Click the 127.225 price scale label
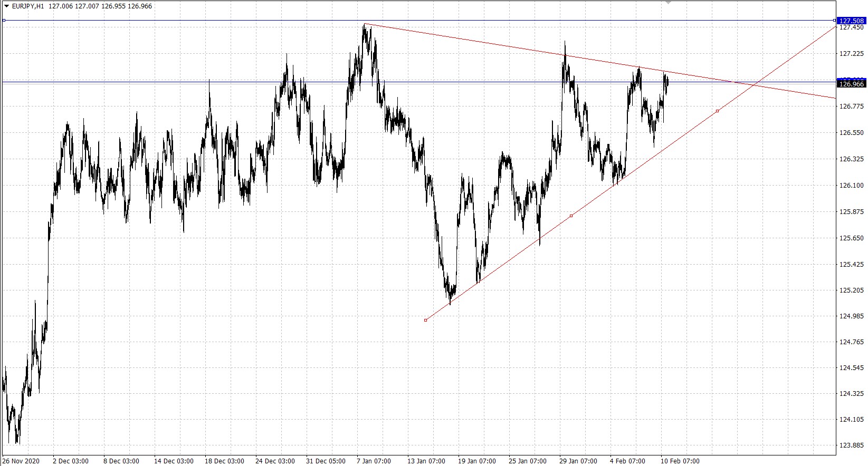Viewport: 868px width, 466px height. click(852, 54)
